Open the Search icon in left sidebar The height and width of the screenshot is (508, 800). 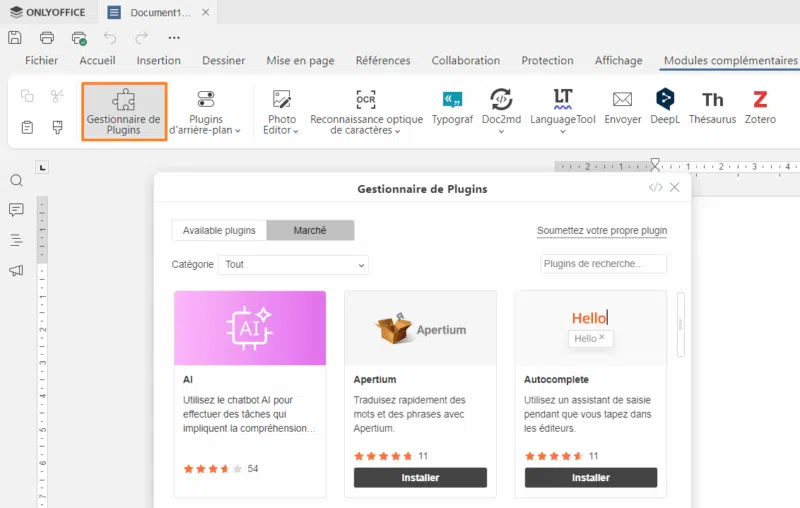[16, 181]
